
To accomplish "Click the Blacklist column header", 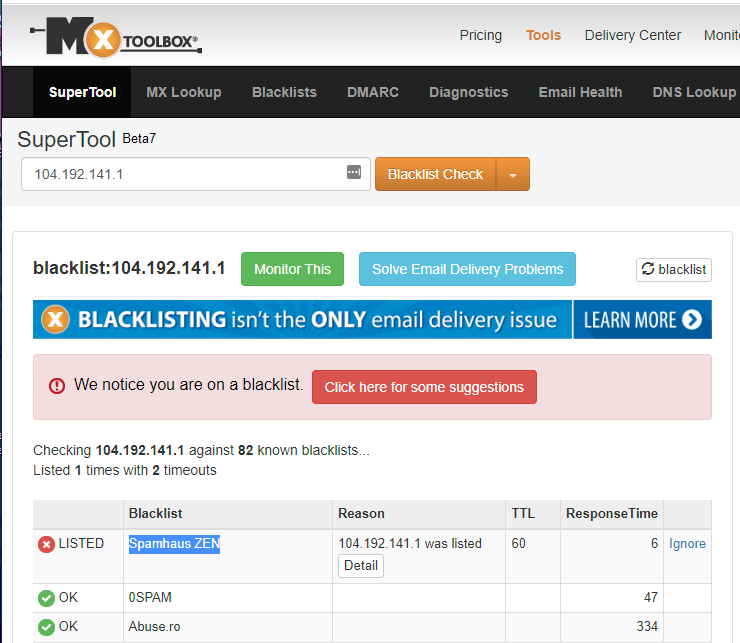I will point(155,514).
